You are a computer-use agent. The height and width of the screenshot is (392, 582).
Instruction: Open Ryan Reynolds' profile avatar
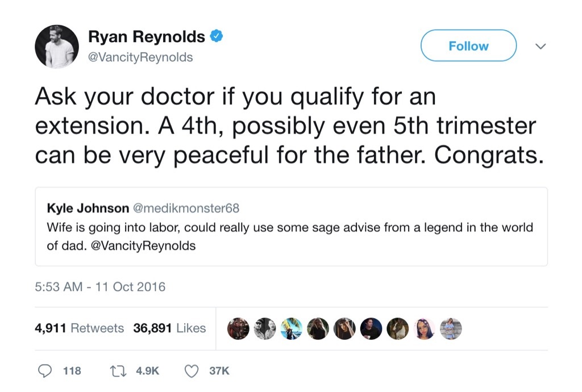tap(56, 46)
